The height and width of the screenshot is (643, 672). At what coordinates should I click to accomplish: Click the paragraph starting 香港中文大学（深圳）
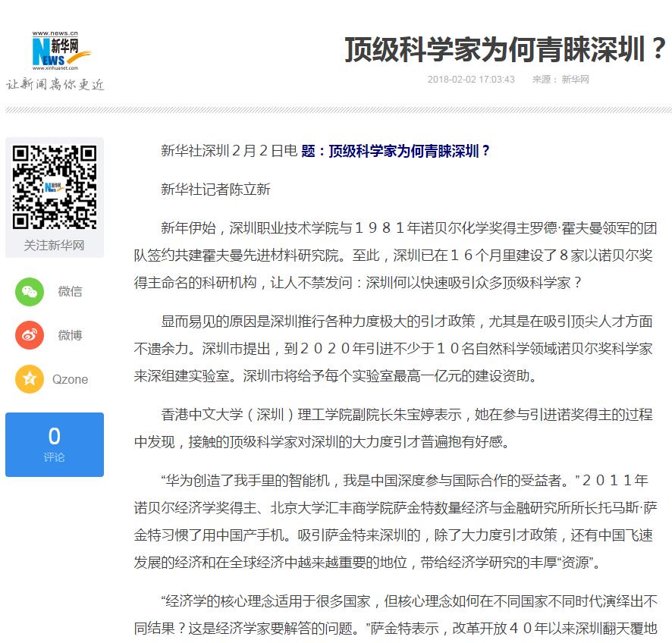click(x=394, y=428)
